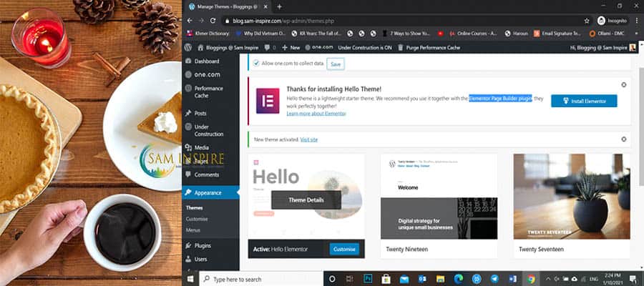The image size is (644, 286).
Task: Select the Twenty Seventeen theme thumbnail
Action: click(571, 197)
